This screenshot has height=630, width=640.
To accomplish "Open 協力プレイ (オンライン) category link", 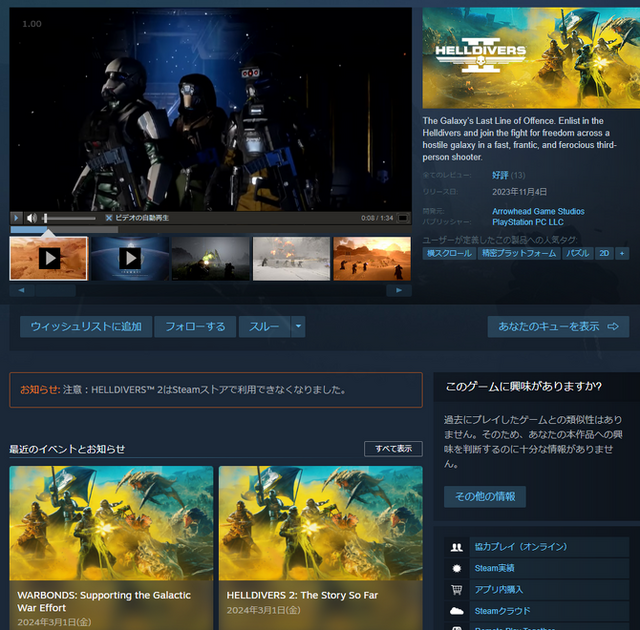I will coord(521,547).
